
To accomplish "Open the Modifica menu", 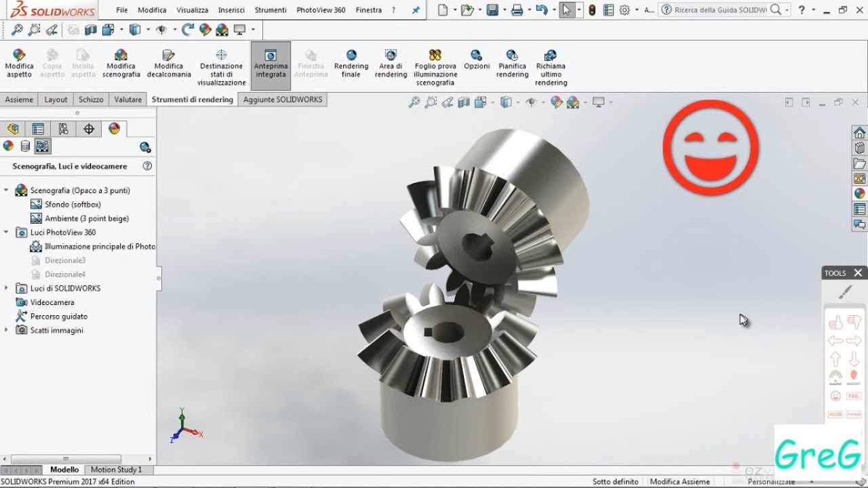I will (152, 10).
